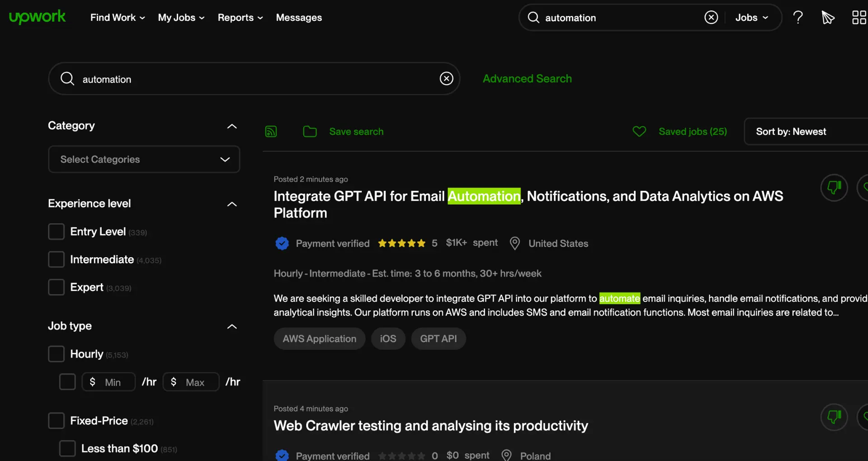The image size is (868, 461).
Task: Select the GPT API skill tag
Action: (439, 339)
